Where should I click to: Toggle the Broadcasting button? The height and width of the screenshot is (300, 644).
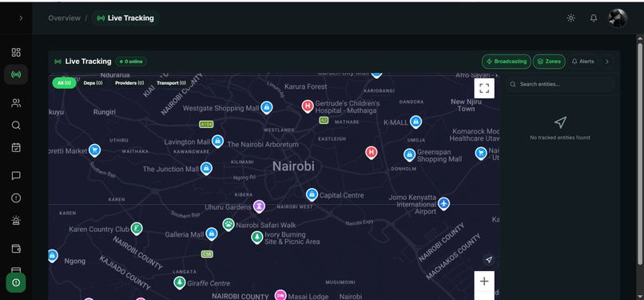coord(507,62)
